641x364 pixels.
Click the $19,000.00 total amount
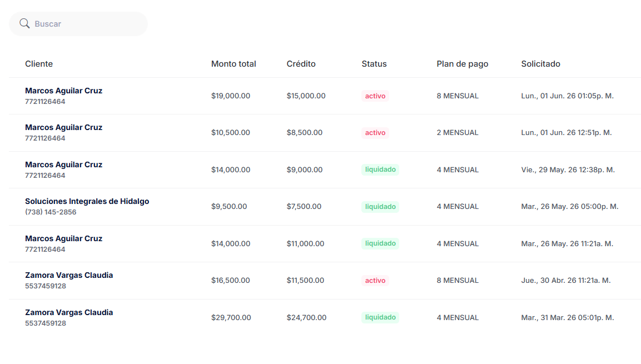coord(231,96)
